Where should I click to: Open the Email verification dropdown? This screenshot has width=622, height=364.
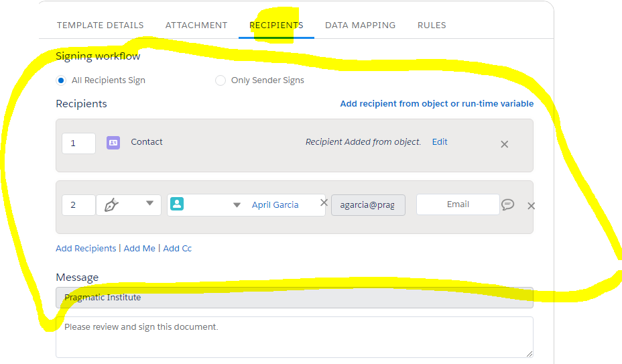458,204
